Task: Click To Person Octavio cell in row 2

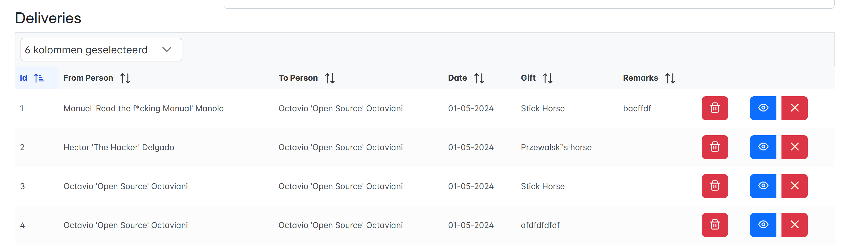Action: point(340,147)
